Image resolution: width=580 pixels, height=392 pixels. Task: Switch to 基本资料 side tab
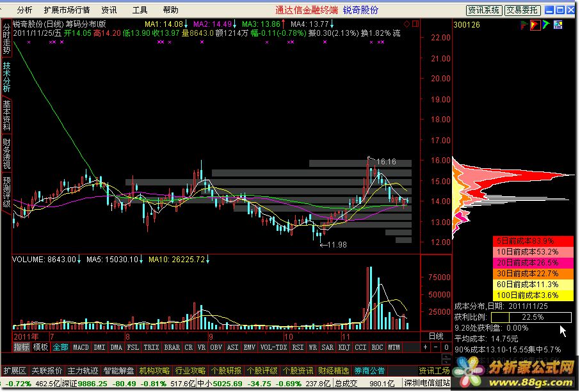(x=6, y=115)
